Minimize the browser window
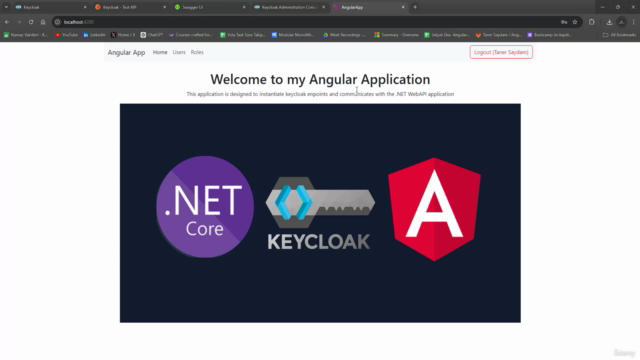The width and height of the screenshot is (640, 360). coord(602,7)
